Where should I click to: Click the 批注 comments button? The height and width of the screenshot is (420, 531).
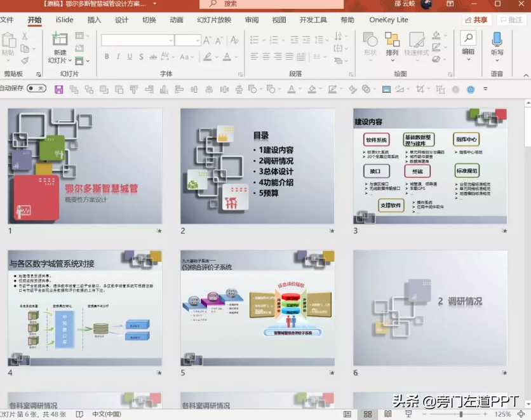click(x=512, y=20)
